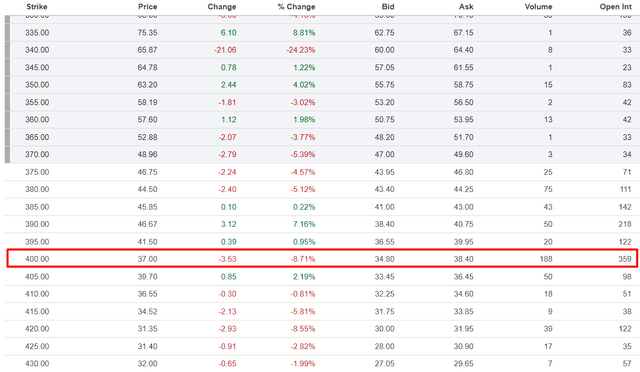Sort by the Open Int column header

(x=616, y=7)
